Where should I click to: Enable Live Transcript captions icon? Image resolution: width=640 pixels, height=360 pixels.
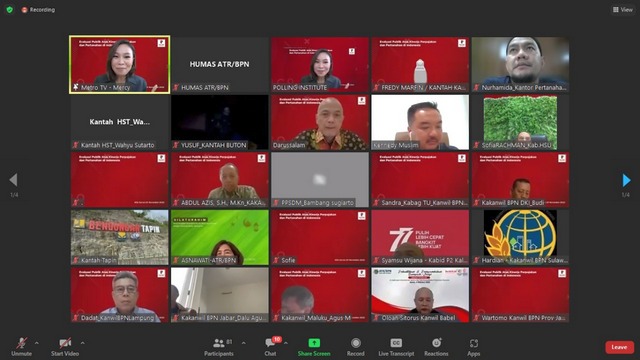click(x=396, y=343)
